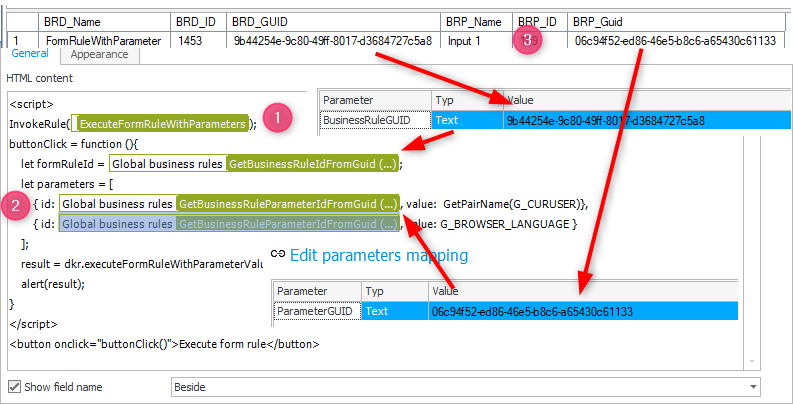Switch to the Appearance tab
Viewport: 793px width, 404px height.
[100, 54]
